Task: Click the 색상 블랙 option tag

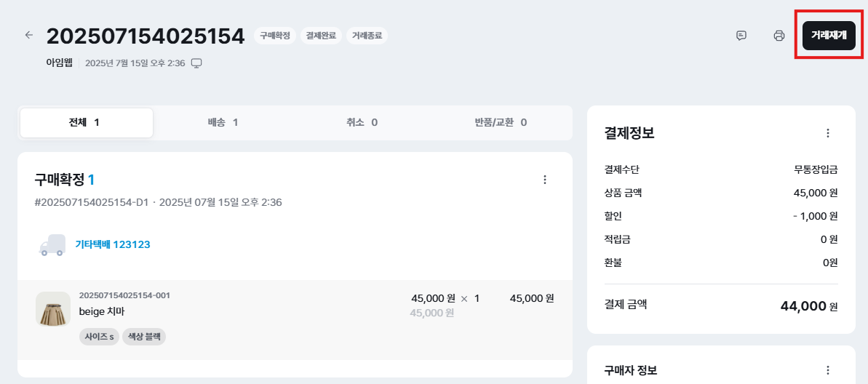Action: click(144, 337)
